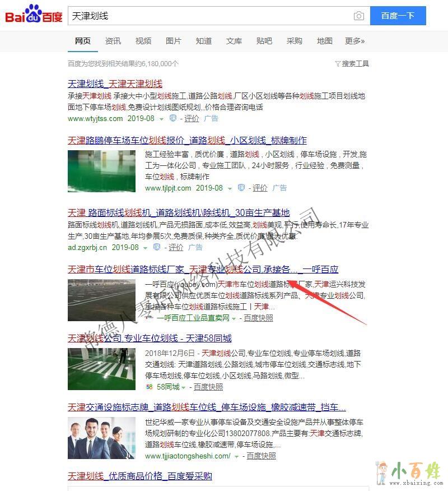Open the 更多 tab menu
Screen dimensions: 448x491
[354, 41]
